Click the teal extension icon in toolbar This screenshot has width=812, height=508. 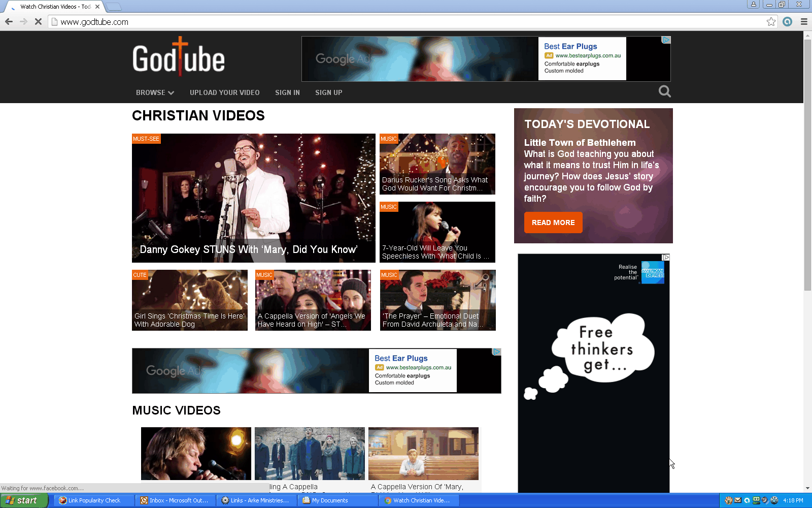pos(787,21)
